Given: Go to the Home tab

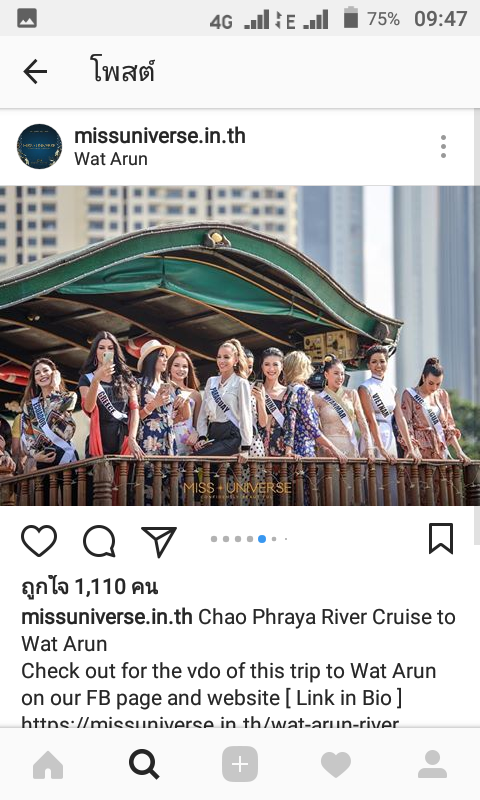Looking at the screenshot, I should pyautogui.click(x=48, y=765).
